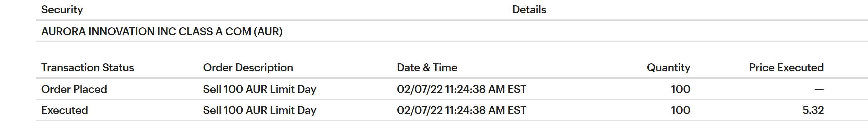This screenshot has height=134, width=868.
Task: Click the 02/07/22 date in Order Placed row
Action: click(x=419, y=89)
